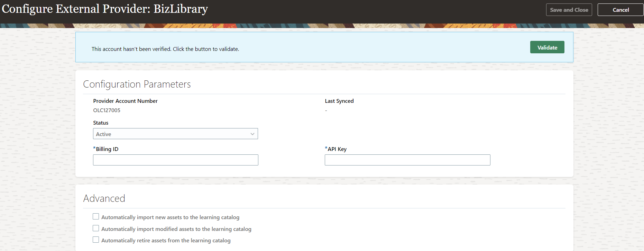The width and height of the screenshot is (644, 251).
Task: Cancel the provider configuration
Action: coord(620,10)
